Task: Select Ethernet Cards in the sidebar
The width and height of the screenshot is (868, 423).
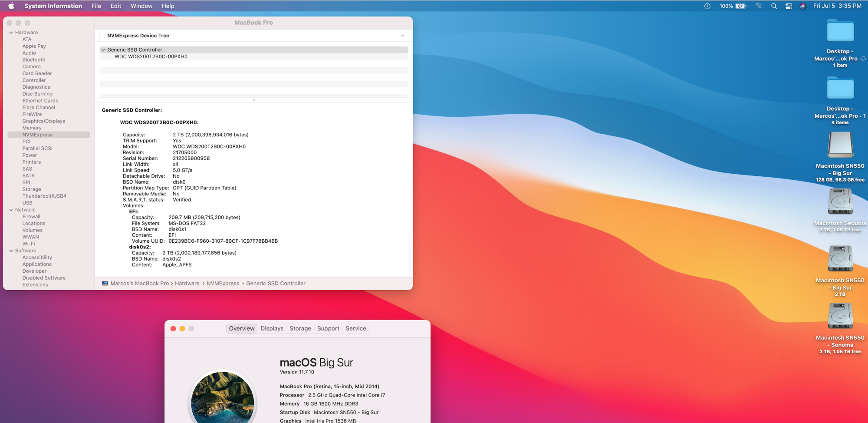Action: coord(40,101)
